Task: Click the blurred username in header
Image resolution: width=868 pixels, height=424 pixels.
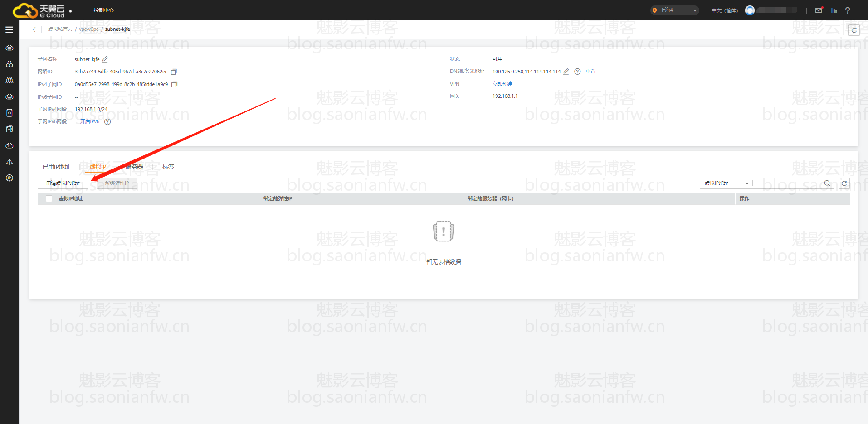Action: coord(777,10)
